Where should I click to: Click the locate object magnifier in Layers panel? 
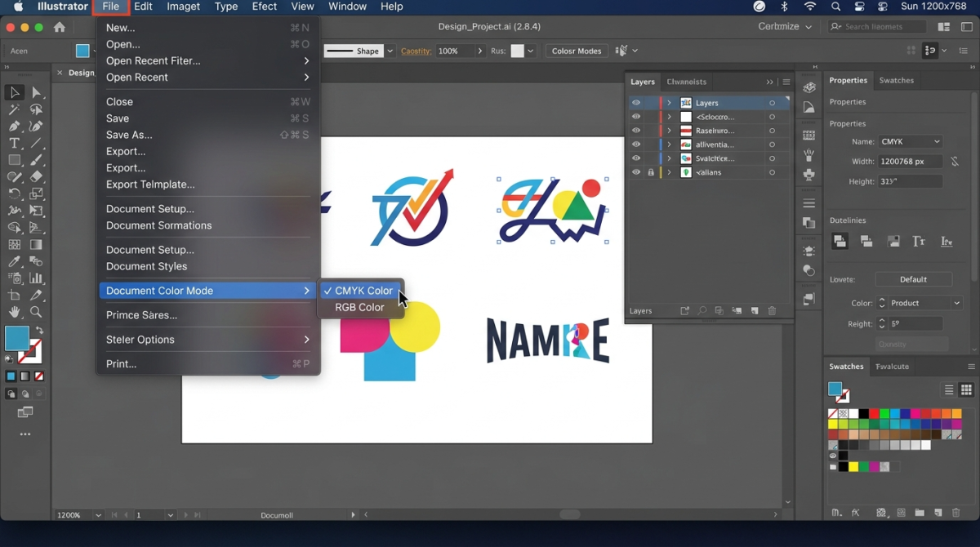point(702,311)
